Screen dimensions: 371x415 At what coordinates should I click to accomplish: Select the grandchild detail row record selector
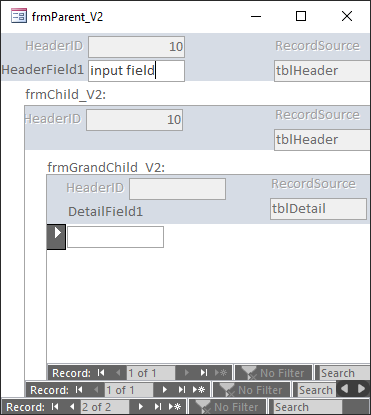[56, 237]
